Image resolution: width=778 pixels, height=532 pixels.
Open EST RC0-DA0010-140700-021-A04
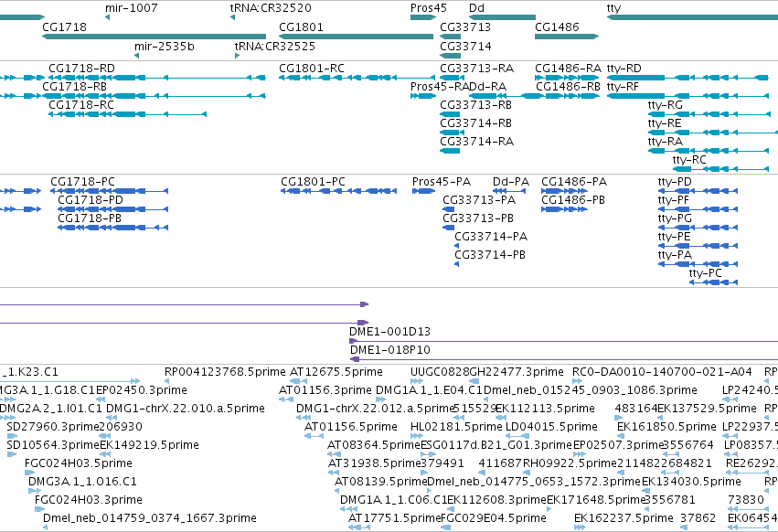point(577,381)
